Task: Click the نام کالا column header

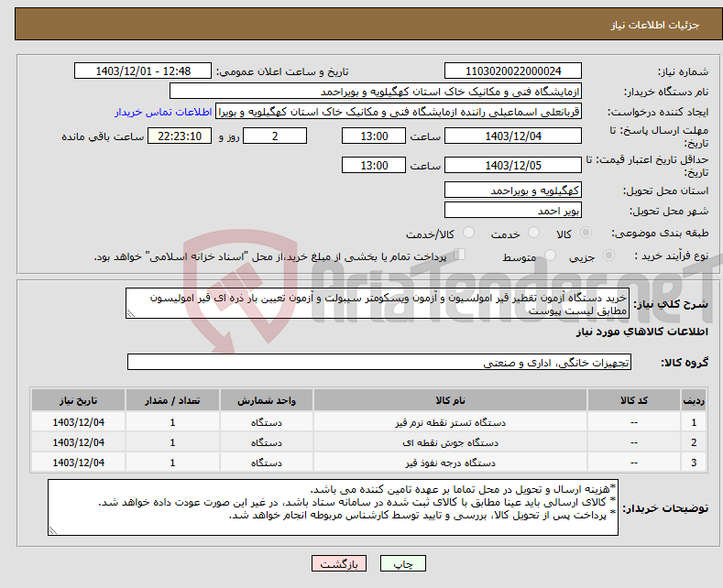Action: pyautogui.click(x=450, y=400)
